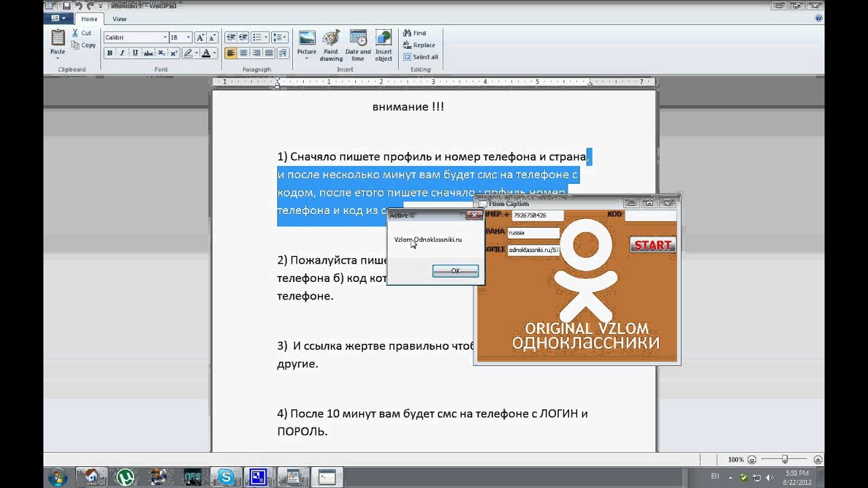
Task: Click the Decrease indent button
Action: point(231,37)
